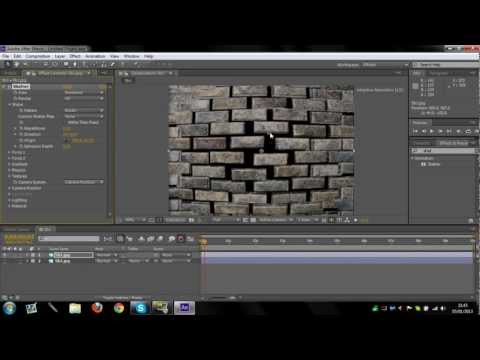Open Brainstorm from the timeline
Viewport: 480px width, 360px height.
(x=172, y=239)
